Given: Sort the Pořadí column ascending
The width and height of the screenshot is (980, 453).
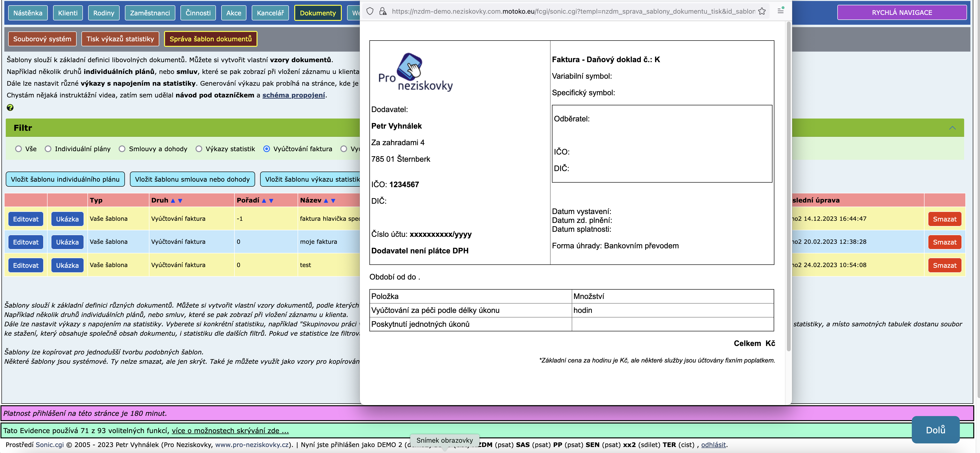Looking at the screenshot, I should click(x=264, y=201).
